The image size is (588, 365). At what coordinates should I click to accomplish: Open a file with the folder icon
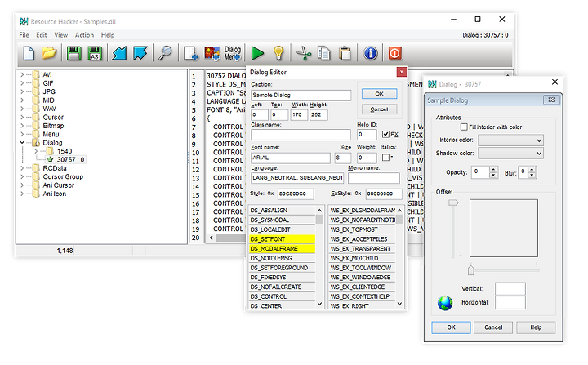coord(49,53)
